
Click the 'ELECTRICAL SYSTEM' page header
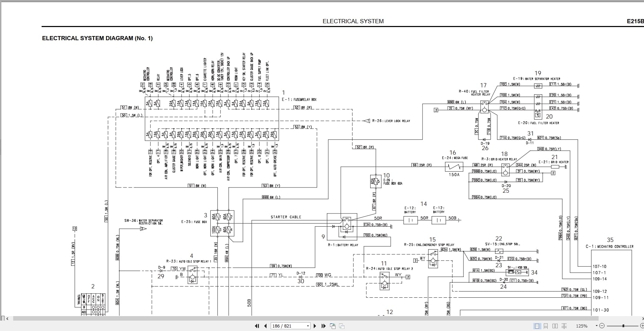[x=353, y=21]
